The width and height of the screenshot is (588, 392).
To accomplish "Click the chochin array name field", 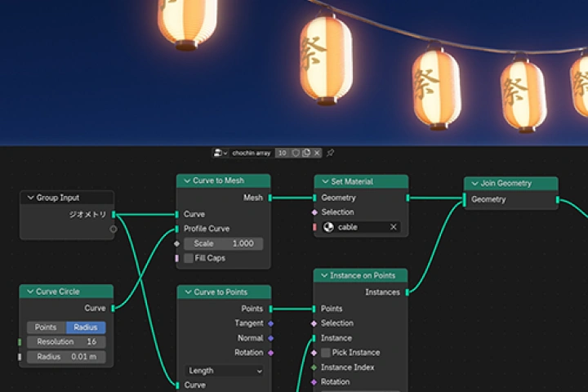I will click(x=252, y=153).
